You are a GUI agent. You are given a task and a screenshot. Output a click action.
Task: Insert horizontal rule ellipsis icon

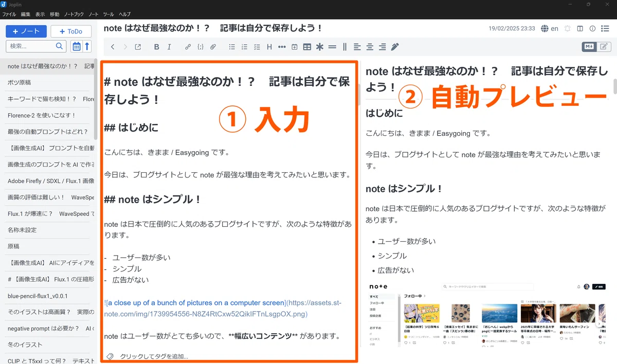coord(282,47)
